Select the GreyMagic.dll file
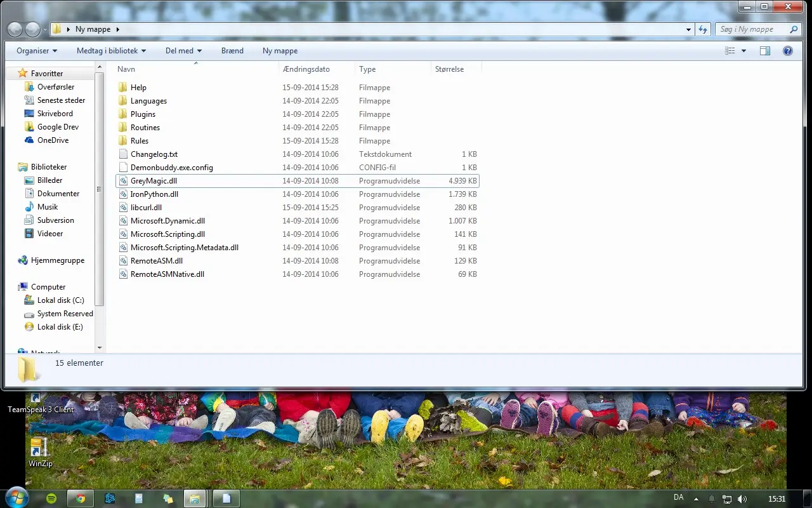 (154, 181)
